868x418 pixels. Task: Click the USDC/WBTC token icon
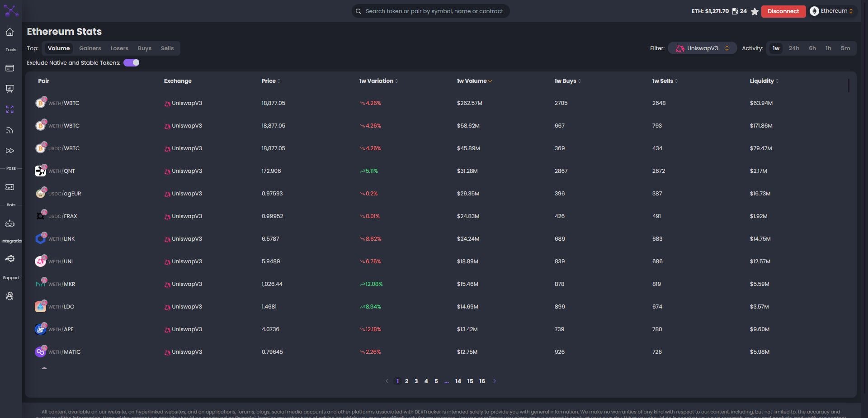click(41, 148)
